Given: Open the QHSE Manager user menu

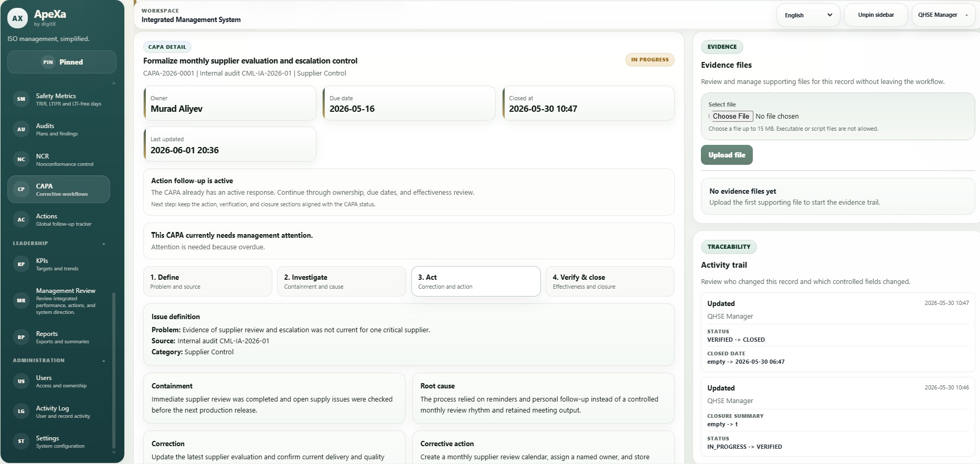Looking at the screenshot, I should [x=943, y=15].
